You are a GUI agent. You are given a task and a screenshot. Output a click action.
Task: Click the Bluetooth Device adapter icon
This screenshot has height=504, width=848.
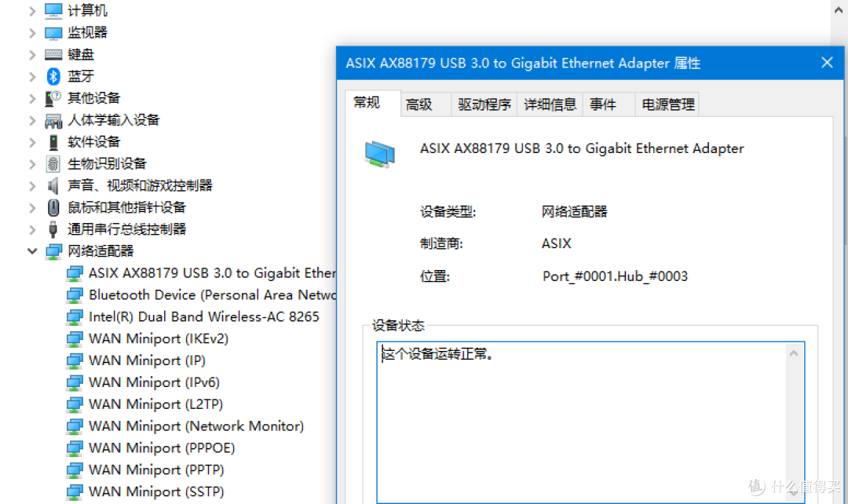tap(75, 294)
